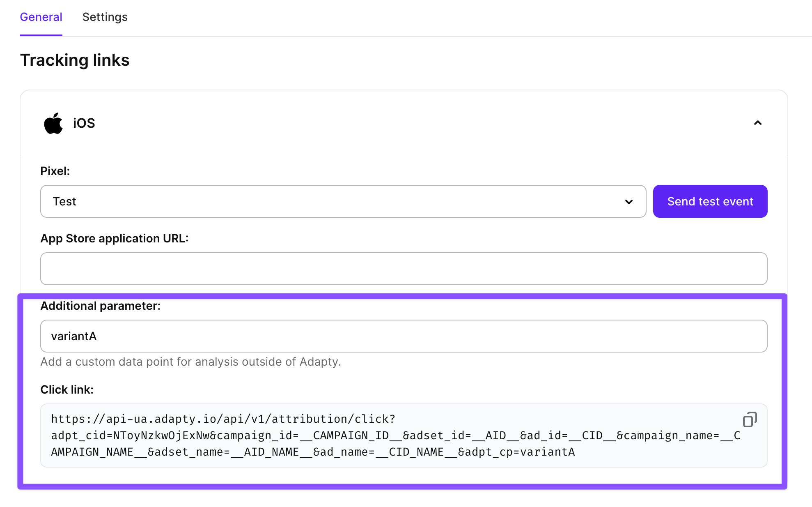Viewport: 812px width, 507px height.
Task: Click the Tracking links heading
Action: [x=75, y=60]
